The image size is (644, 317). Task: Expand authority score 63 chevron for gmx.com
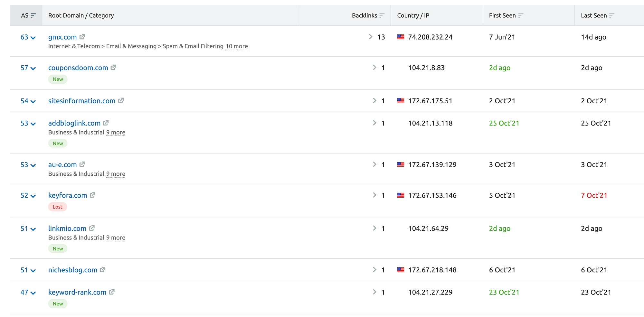33,38
